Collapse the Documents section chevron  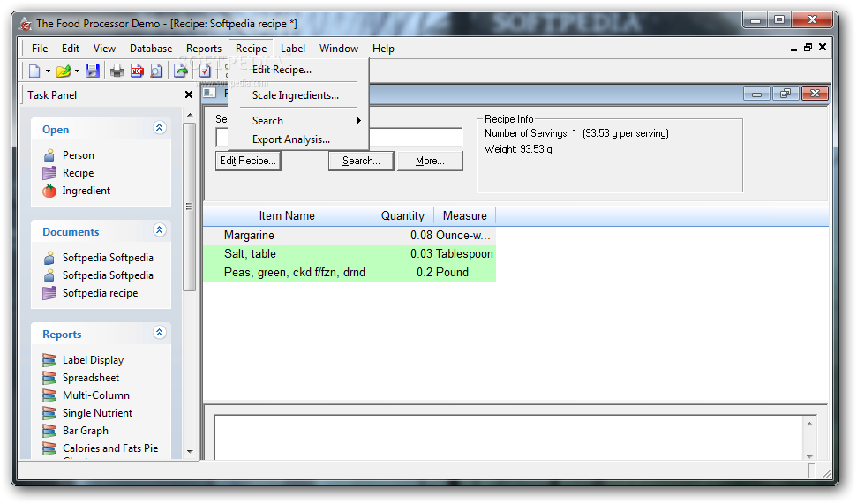point(159,230)
